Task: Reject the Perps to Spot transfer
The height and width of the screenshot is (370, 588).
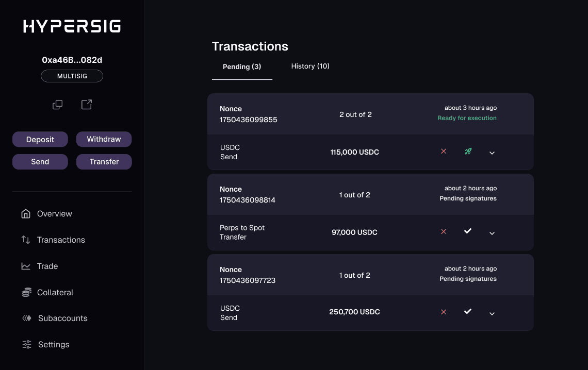Action: (443, 232)
